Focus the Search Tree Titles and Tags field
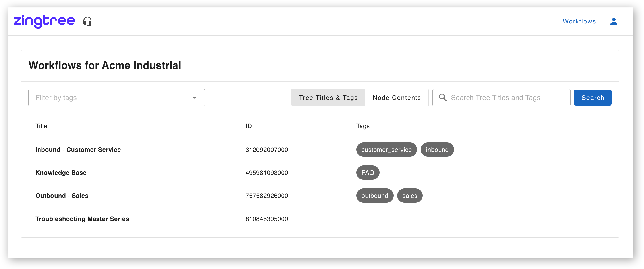Image resolution: width=644 pixels, height=269 pixels. 507,98
